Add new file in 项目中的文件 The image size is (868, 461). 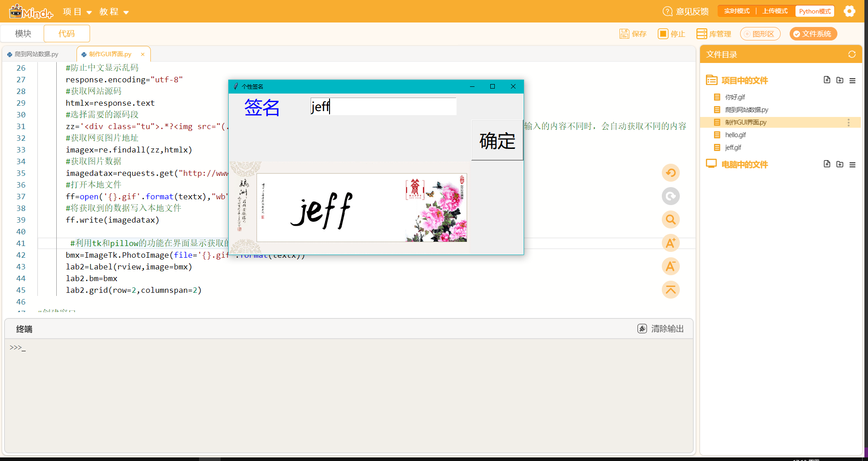[827, 80]
